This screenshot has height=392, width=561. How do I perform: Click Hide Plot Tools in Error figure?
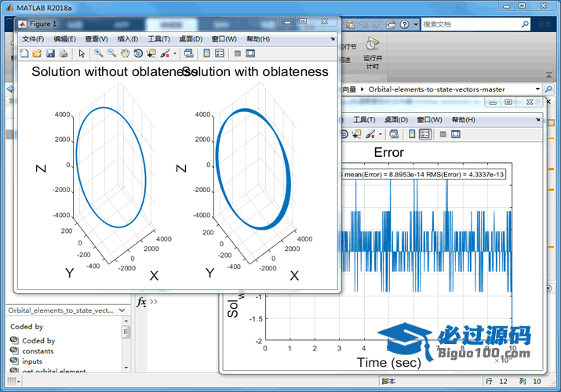click(x=443, y=134)
